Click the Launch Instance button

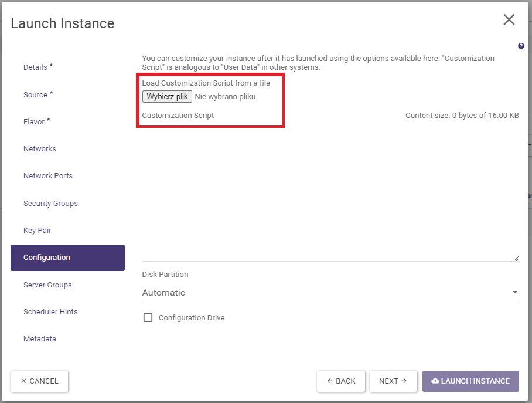(x=470, y=381)
